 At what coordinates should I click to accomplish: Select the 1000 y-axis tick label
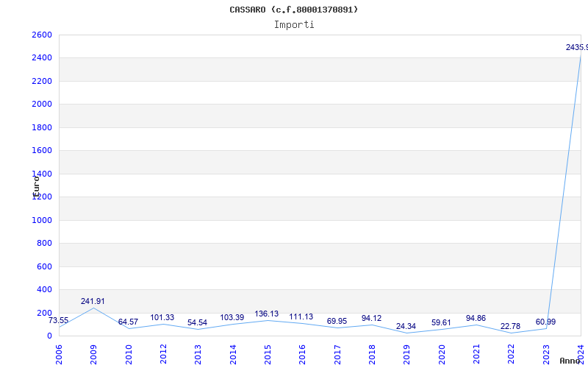[42, 220]
